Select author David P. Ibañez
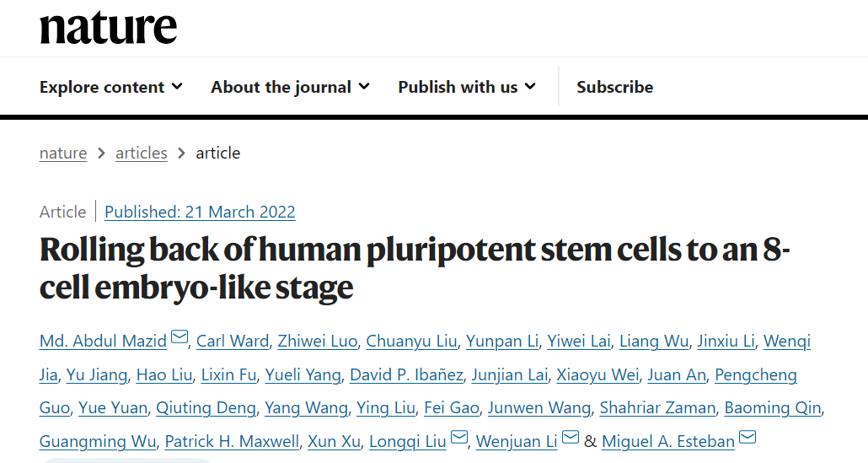Viewport: 868px width, 463px height. point(406,375)
